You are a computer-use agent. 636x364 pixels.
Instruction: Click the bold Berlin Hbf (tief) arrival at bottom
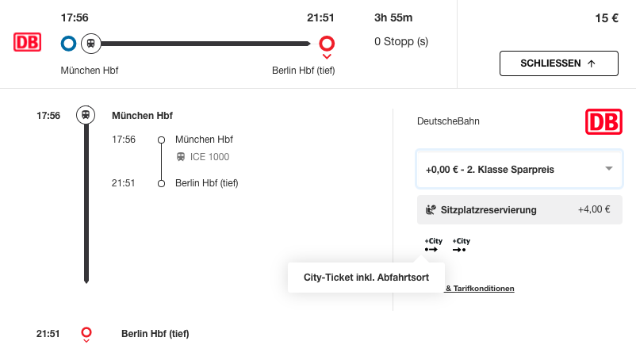tap(155, 334)
